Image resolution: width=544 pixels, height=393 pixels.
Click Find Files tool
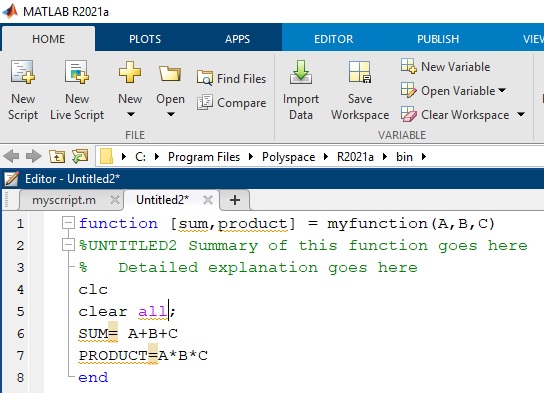231,78
